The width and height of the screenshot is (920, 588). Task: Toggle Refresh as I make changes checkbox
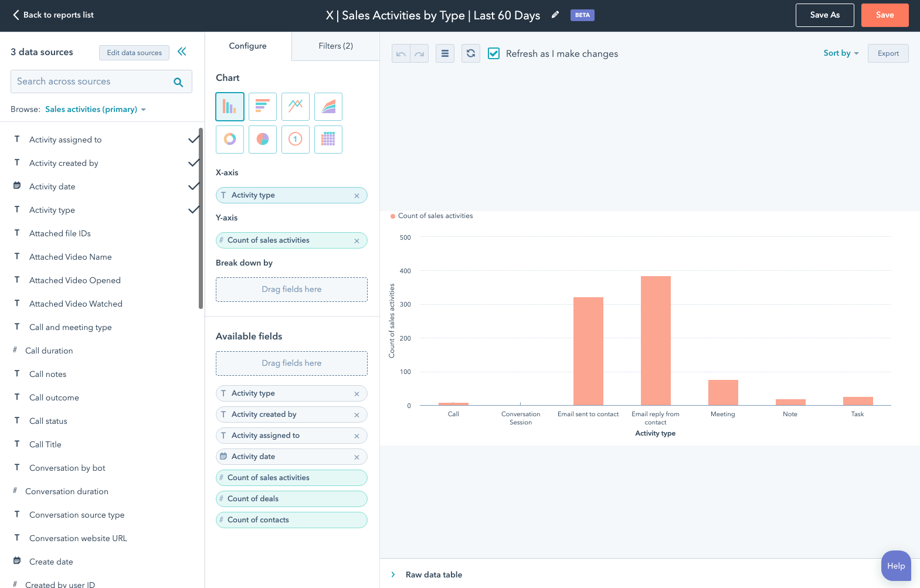click(494, 53)
